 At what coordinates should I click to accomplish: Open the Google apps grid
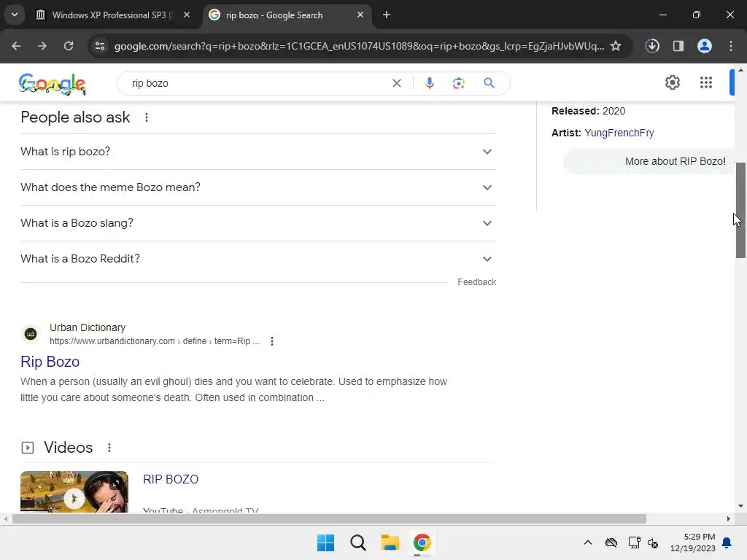706,82
